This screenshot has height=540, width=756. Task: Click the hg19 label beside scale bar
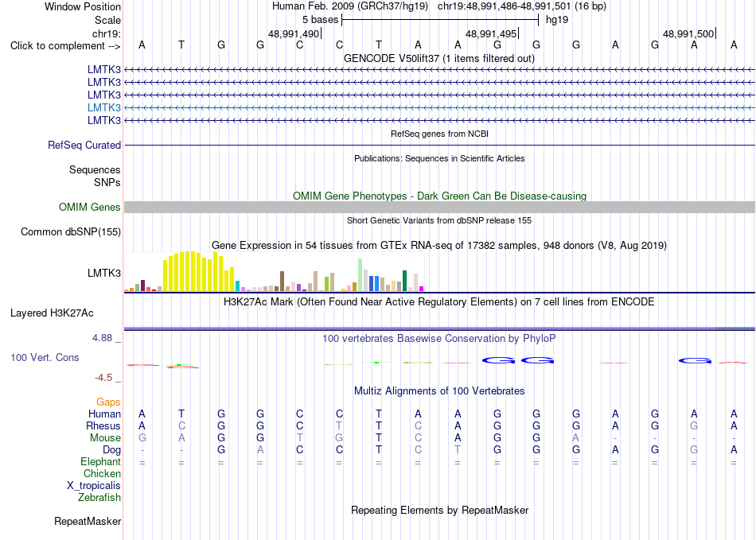557,20
